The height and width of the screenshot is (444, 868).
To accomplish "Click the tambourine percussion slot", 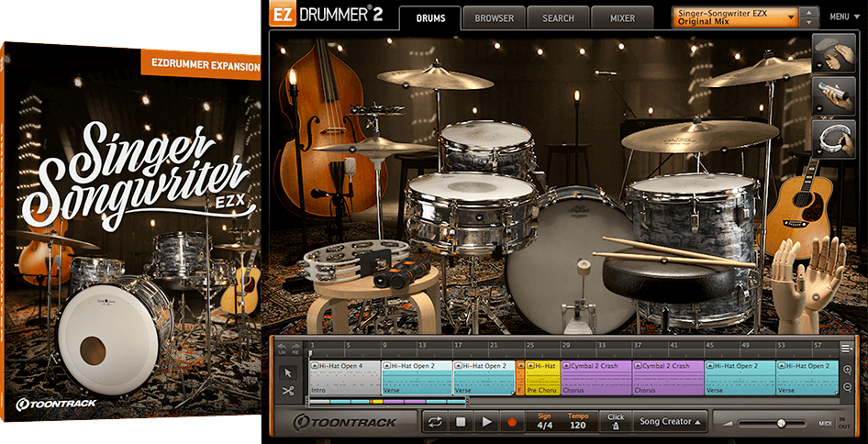I will 834,139.
